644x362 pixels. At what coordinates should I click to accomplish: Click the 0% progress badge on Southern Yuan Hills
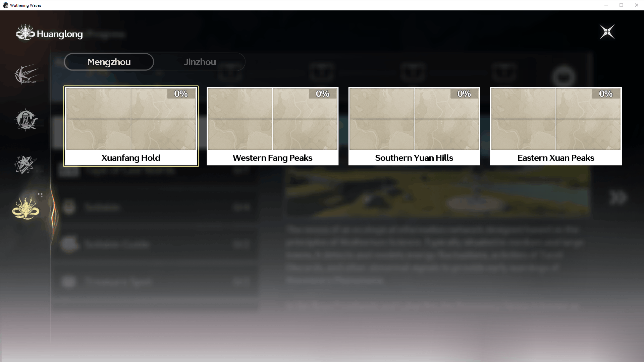(464, 94)
